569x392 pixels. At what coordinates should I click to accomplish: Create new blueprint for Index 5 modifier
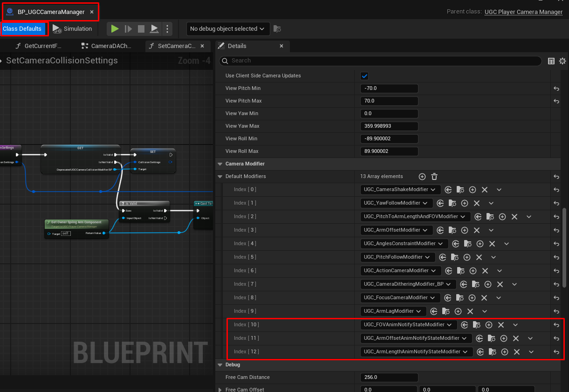click(467, 257)
